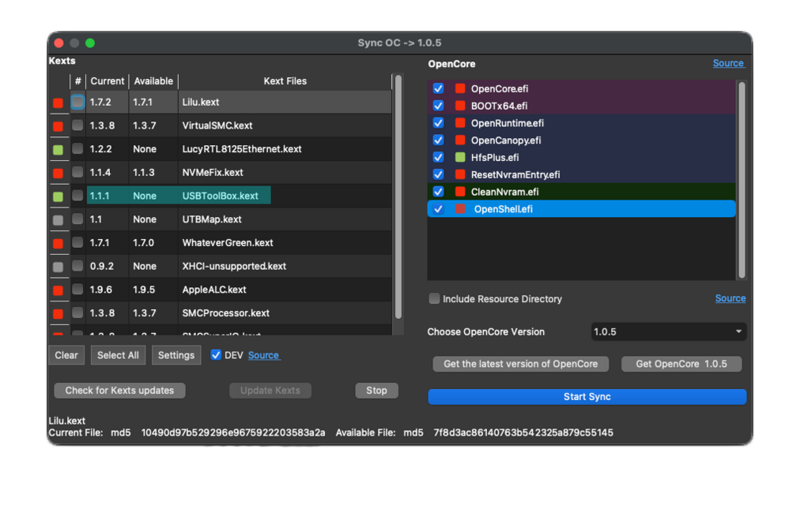Click red status indicator for Lilu.kext

coord(58,103)
